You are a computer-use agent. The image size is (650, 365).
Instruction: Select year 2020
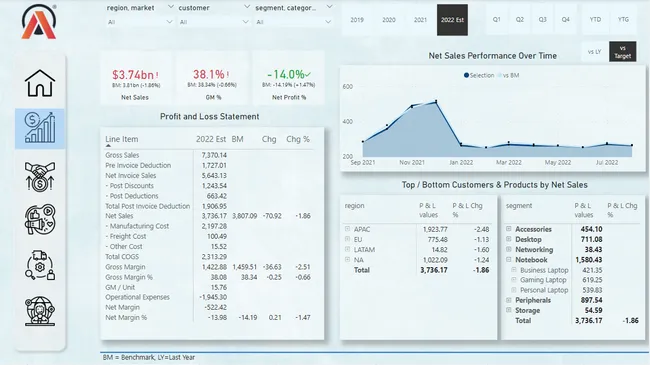click(389, 20)
